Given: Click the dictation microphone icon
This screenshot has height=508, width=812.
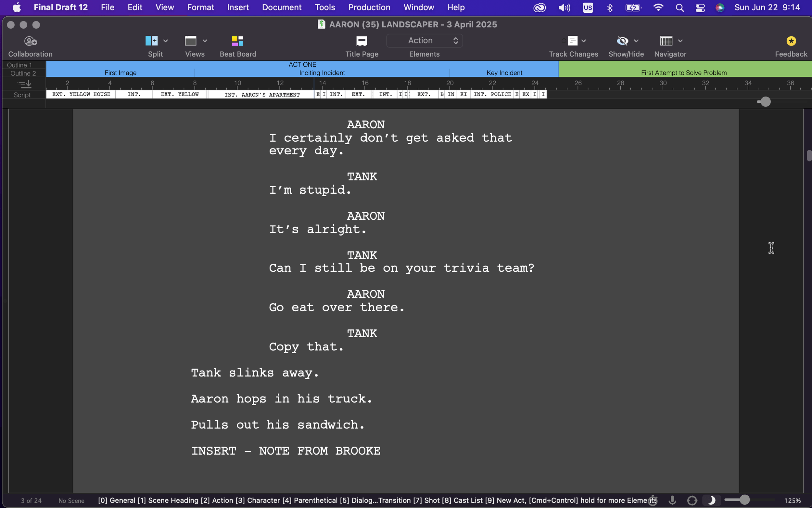Looking at the screenshot, I should (x=672, y=500).
